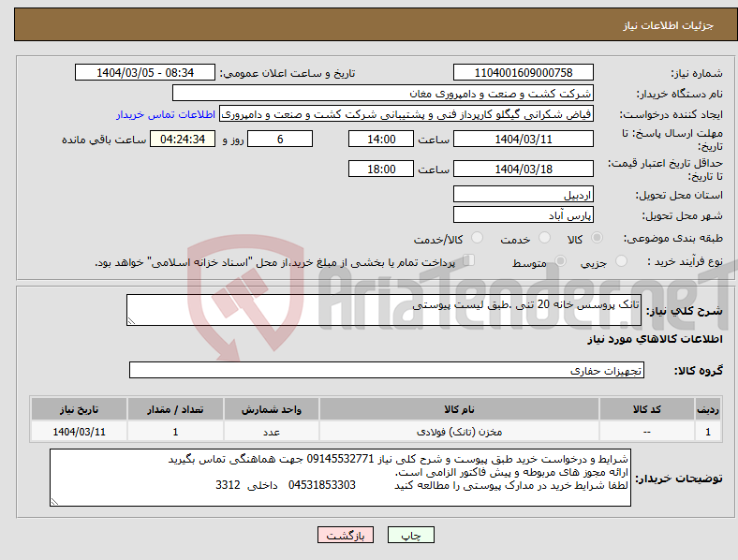This screenshot has height=560, width=738.
Task: Click the نام کالا column header
Action: (459, 409)
